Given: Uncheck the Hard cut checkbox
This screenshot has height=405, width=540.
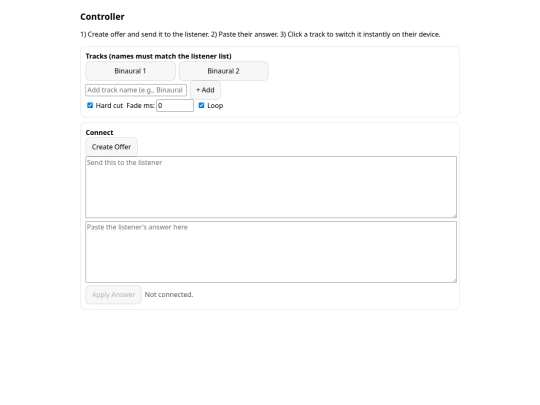Looking at the screenshot, I should [90, 105].
